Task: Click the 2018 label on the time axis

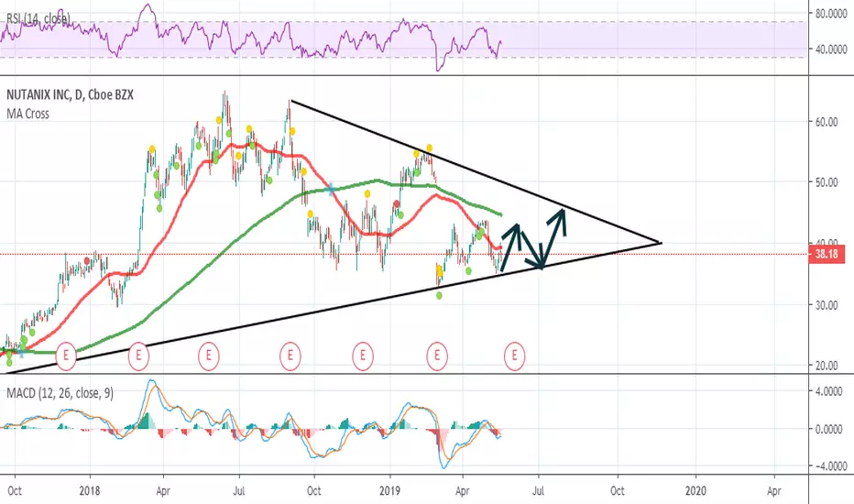Action: [90, 491]
